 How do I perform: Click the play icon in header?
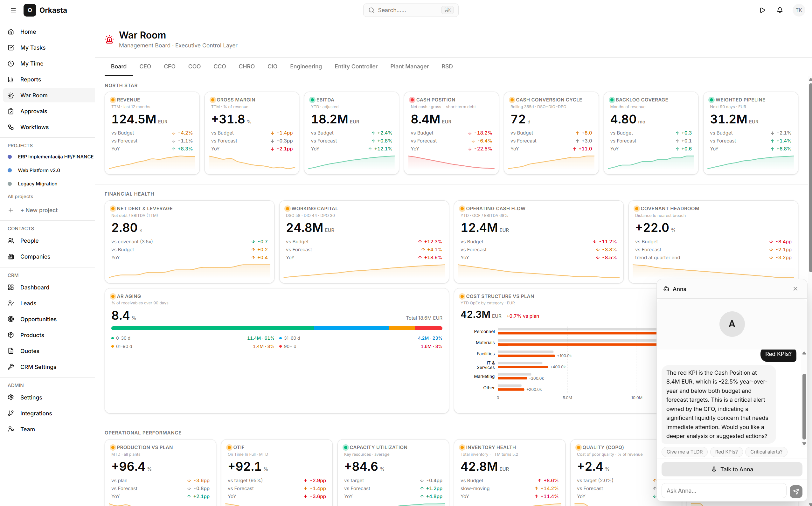pyautogui.click(x=762, y=10)
